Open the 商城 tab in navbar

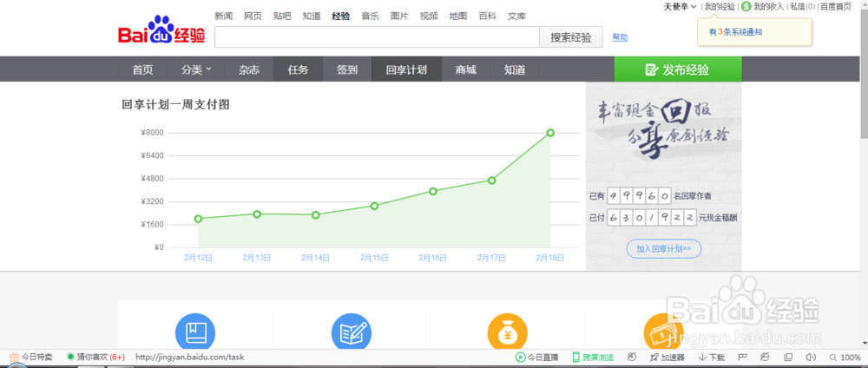[x=466, y=69]
